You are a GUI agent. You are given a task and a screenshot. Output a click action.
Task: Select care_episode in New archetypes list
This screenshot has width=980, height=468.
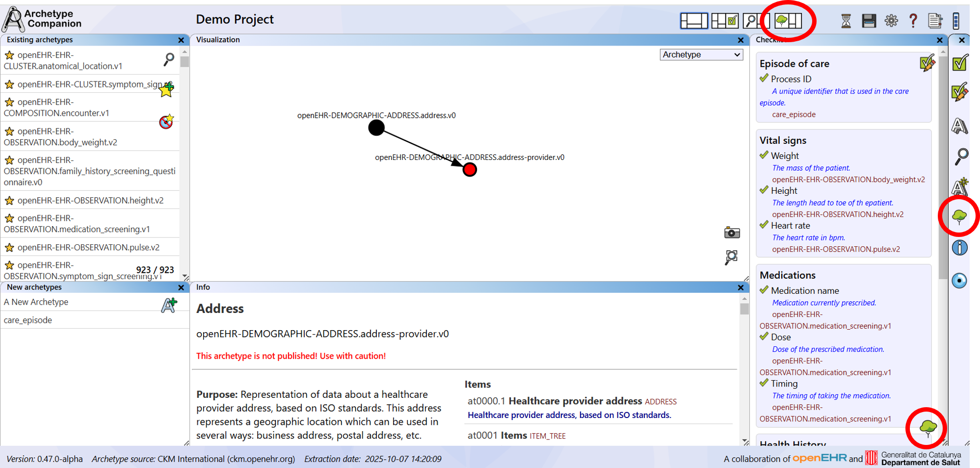(x=28, y=320)
